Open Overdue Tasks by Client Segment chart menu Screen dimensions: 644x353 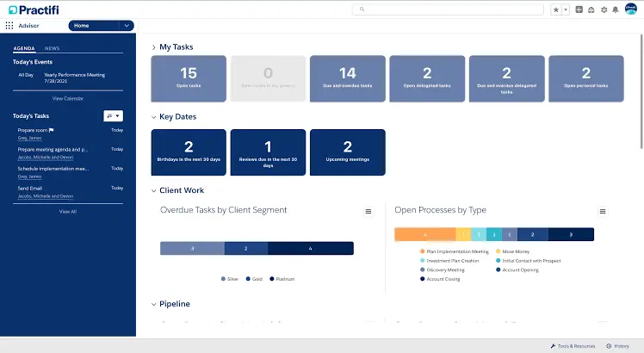pos(368,211)
